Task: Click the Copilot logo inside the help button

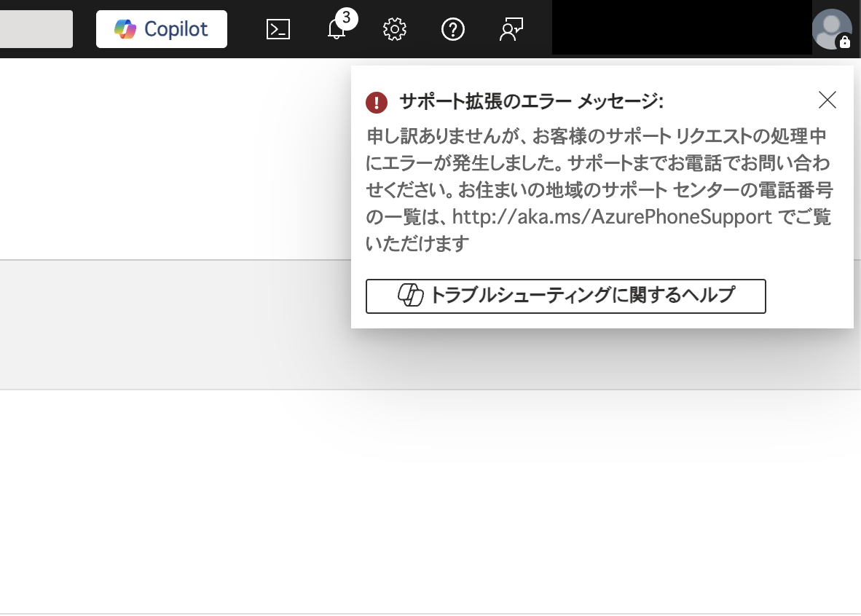Action: click(410, 296)
